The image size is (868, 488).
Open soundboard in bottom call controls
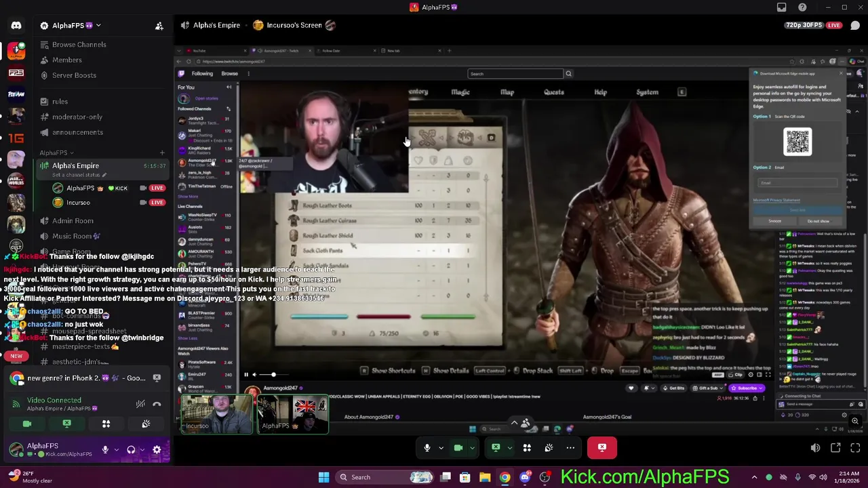[549, 448]
